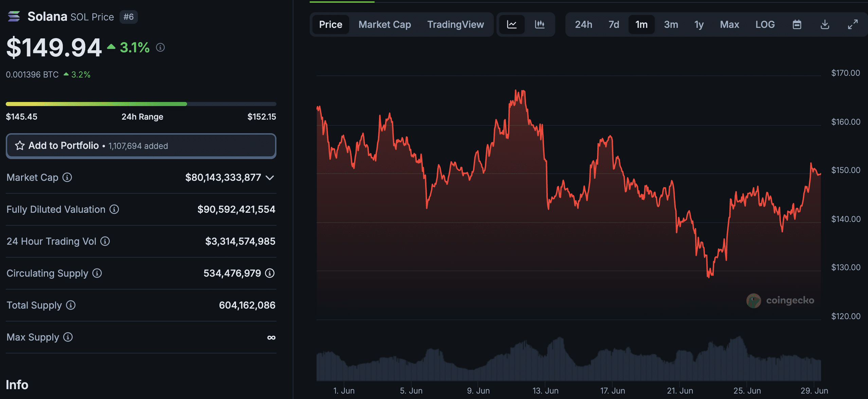This screenshot has width=868, height=399.
Task: Set chart range to 7d
Action: coord(614,24)
